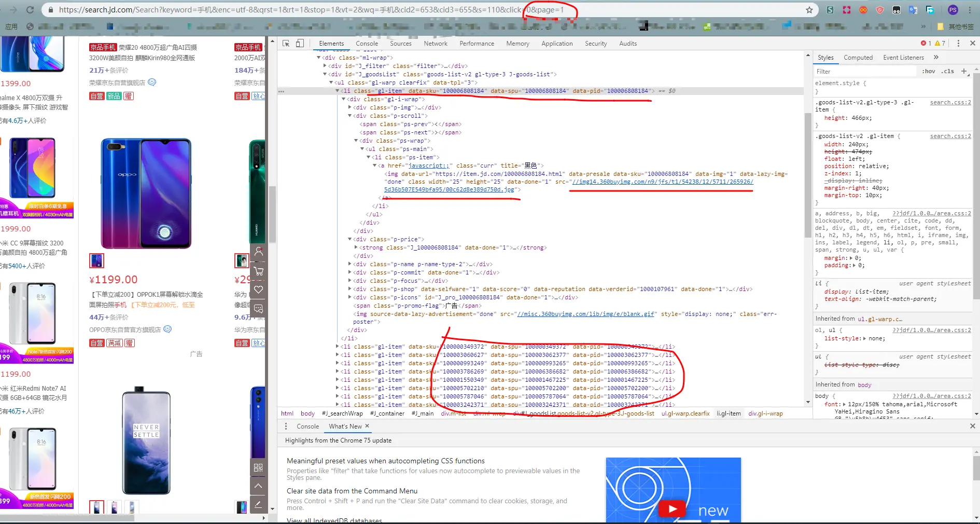Screen dimensions: 980x524
Task: Focus the Styles Filter input field
Action: 865,72
